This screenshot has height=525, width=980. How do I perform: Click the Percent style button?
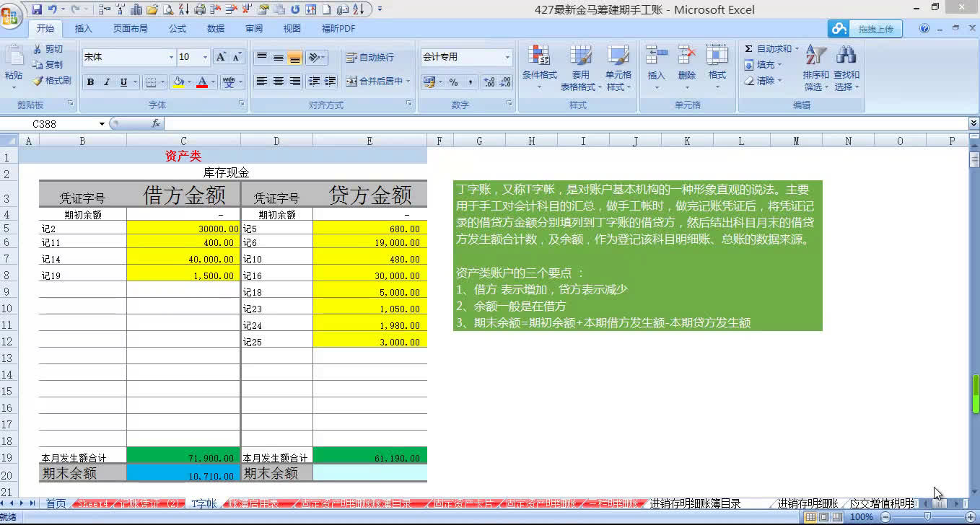453,82
